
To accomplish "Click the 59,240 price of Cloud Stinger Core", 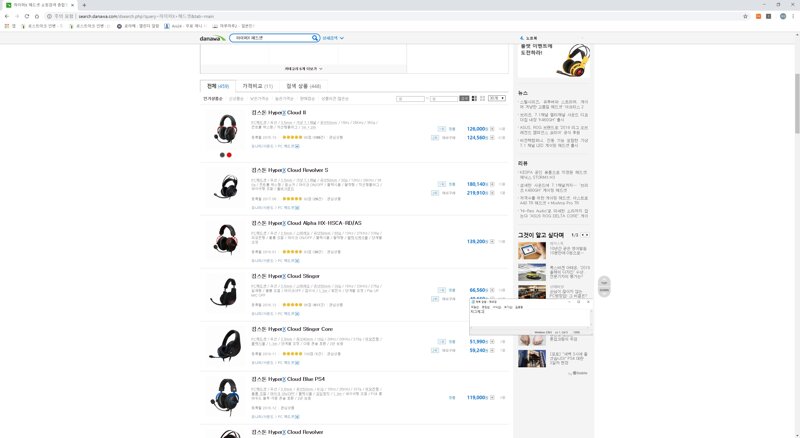I will (479, 351).
